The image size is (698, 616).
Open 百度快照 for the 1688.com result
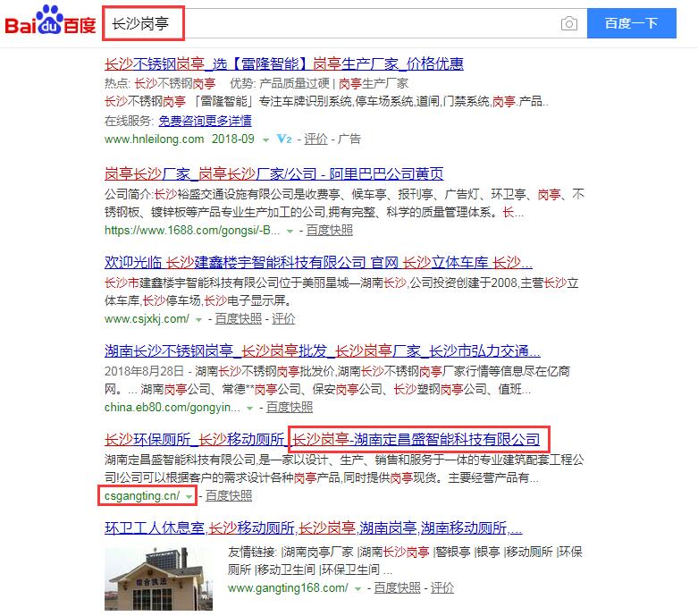pyautogui.click(x=330, y=230)
